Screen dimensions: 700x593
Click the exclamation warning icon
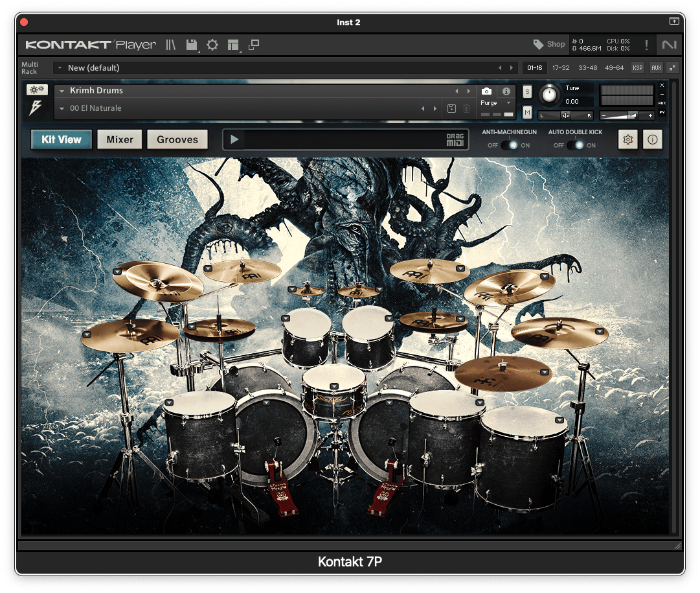point(646,45)
